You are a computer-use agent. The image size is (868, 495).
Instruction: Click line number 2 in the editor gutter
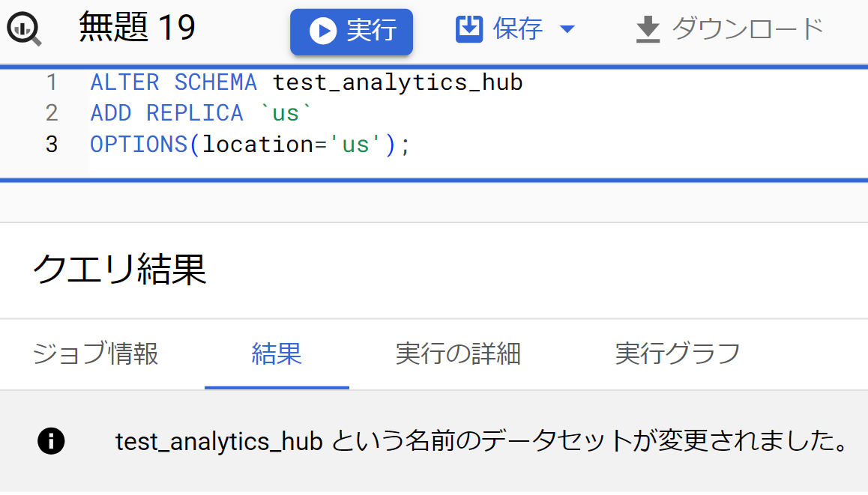click(51, 113)
